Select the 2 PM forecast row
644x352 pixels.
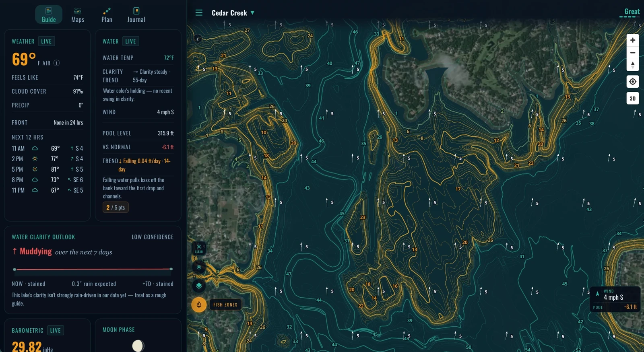tap(47, 159)
